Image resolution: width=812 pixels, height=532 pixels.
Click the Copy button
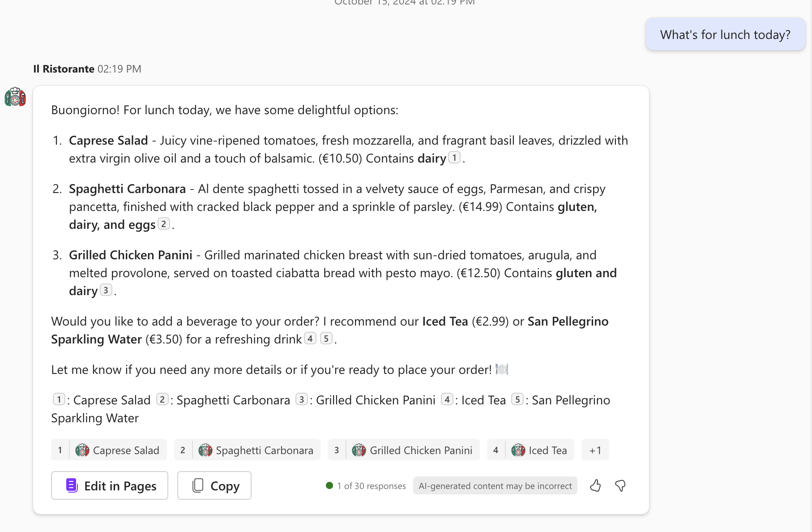pyautogui.click(x=214, y=485)
